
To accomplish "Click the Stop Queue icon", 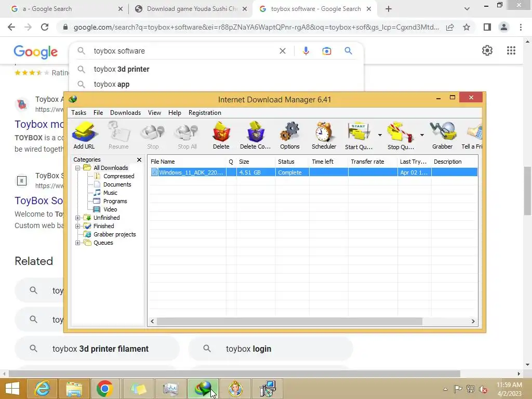I will pos(401,136).
